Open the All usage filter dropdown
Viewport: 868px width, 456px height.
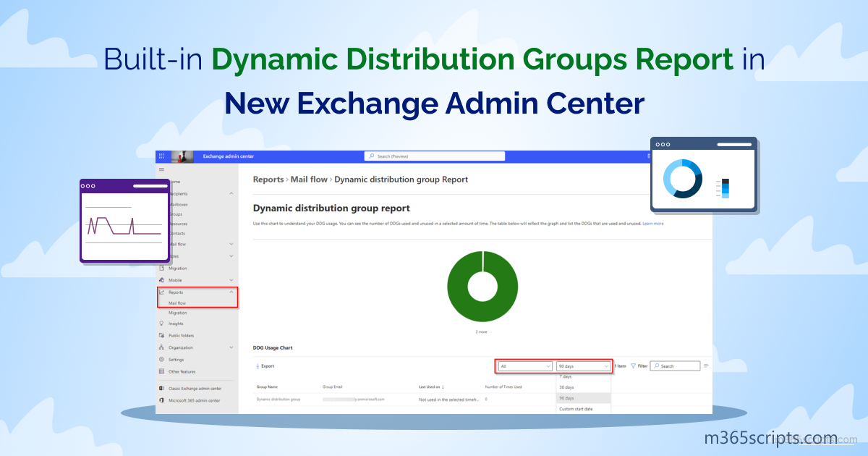point(525,366)
